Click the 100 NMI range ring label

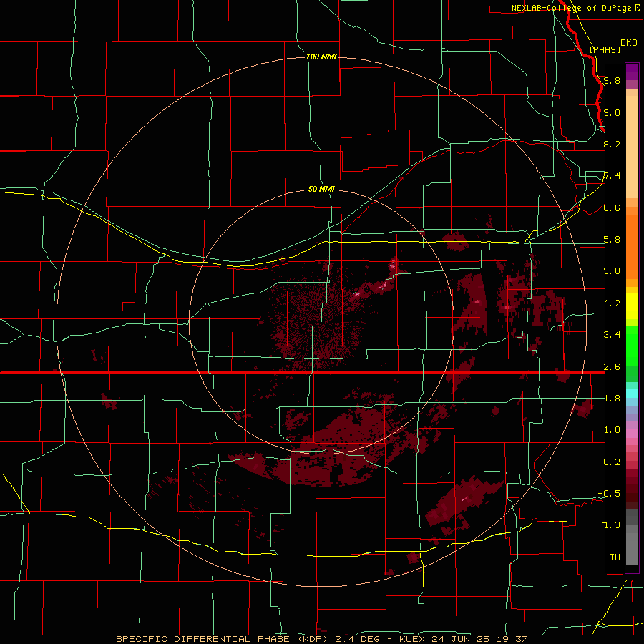tap(321, 57)
